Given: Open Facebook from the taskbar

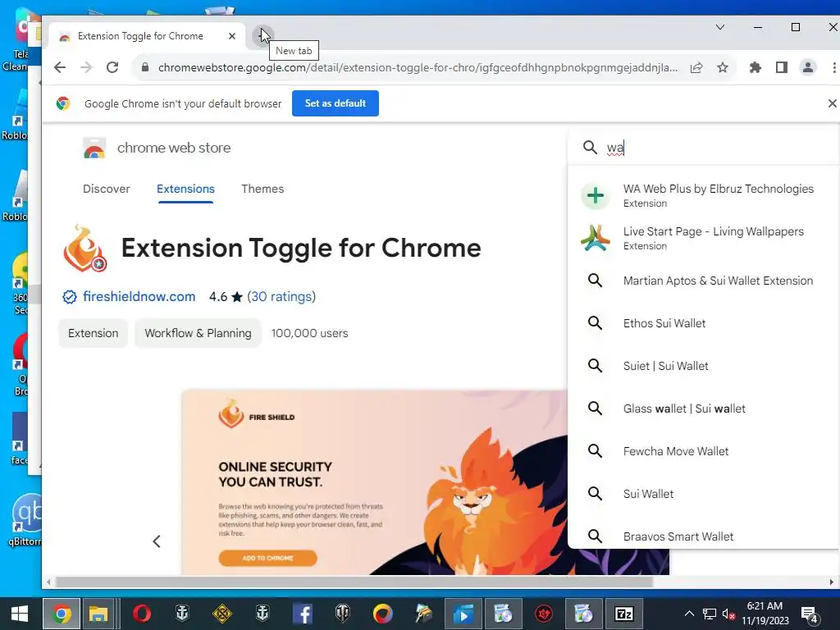Looking at the screenshot, I should tap(303, 614).
